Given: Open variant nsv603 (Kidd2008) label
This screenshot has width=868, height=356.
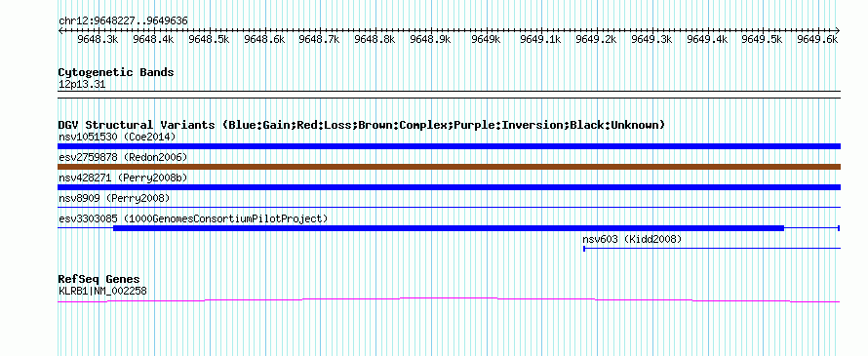Looking at the screenshot, I should pyautogui.click(x=632, y=239).
